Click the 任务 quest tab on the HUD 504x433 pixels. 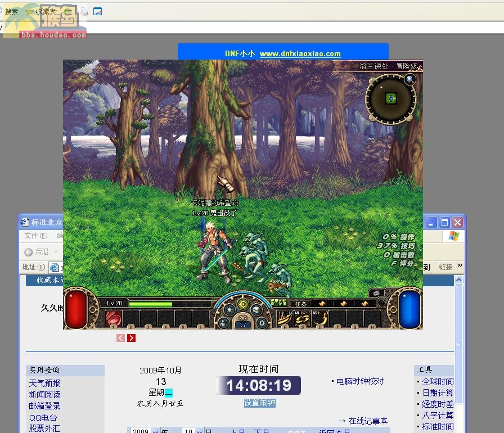click(300, 304)
